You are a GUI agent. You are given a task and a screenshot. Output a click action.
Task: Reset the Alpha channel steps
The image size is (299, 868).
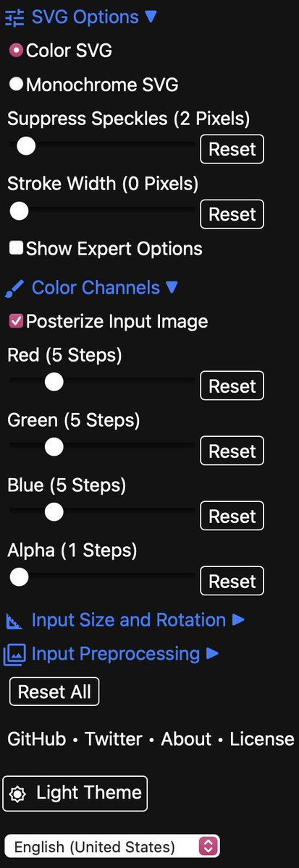tap(232, 582)
